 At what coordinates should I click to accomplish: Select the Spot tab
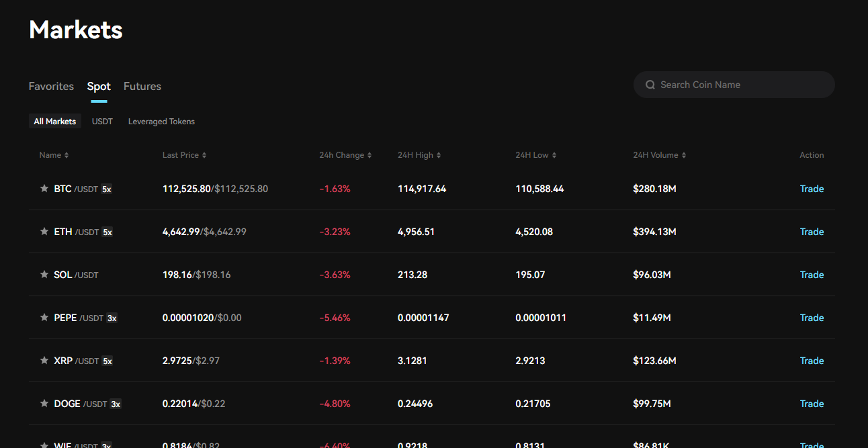pyautogui.click(x=99, y=86)
